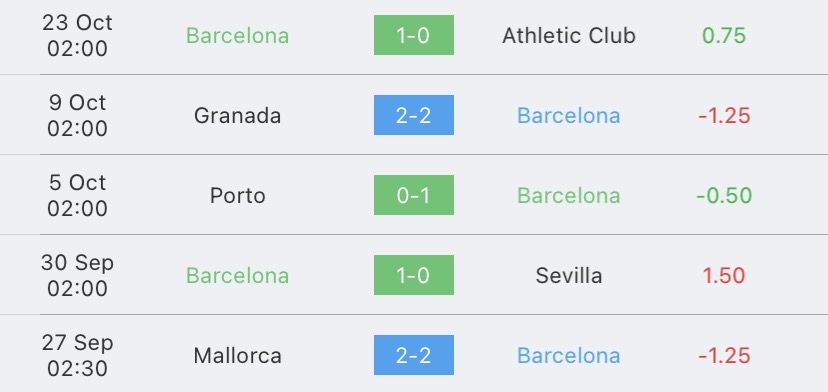This screenshot has width=828, height=392.
Task: Select the -0.50 handicap value
Action: tap(724, 195)
